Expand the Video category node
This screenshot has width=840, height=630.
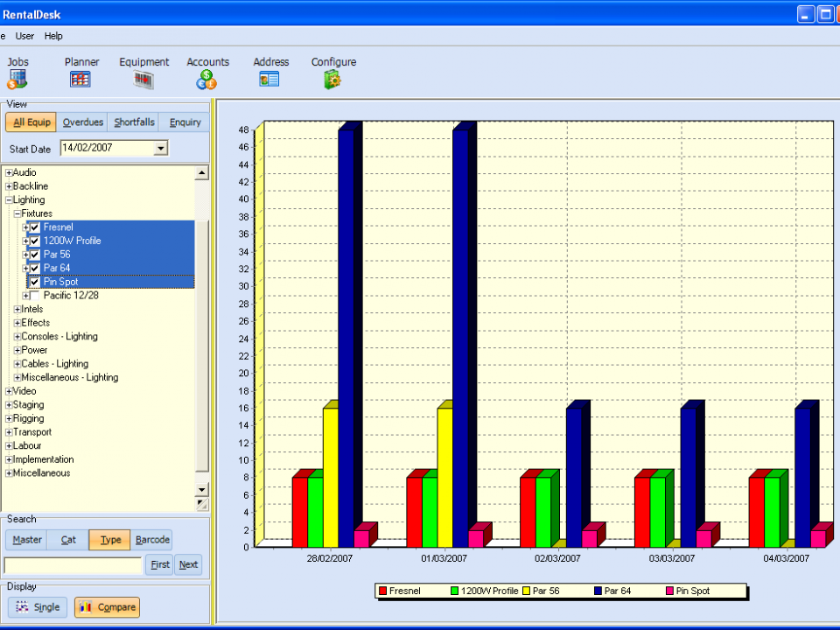pyautogui.click(x=9, y=391)
